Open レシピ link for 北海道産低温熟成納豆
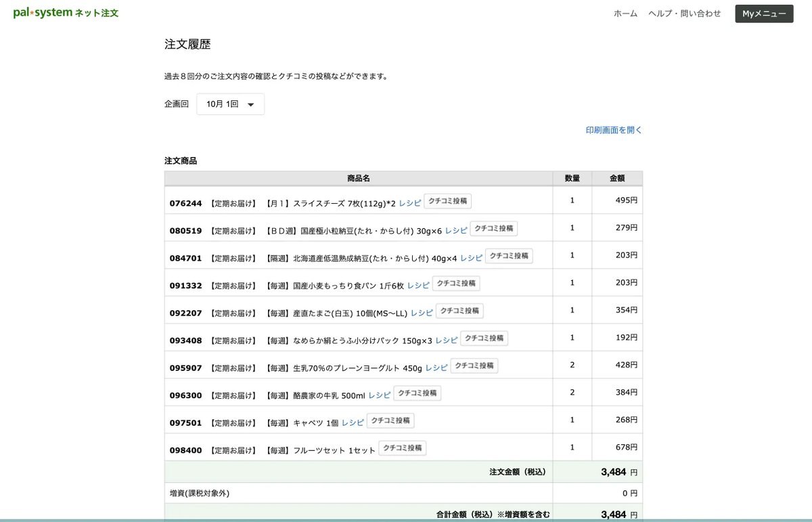Screen dimensions: 812x522 [471, 257]
